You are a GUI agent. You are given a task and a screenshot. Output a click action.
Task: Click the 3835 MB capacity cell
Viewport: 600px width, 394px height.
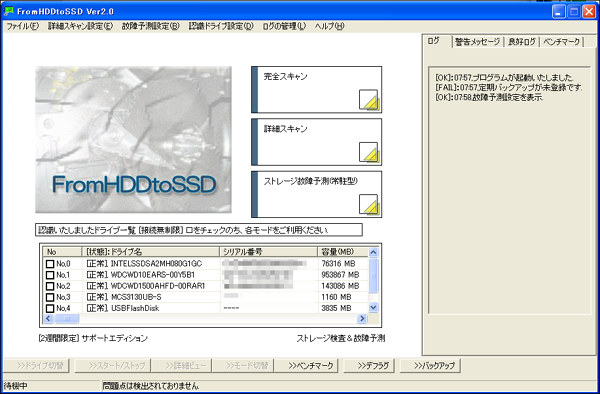click(x=336, y=308)
